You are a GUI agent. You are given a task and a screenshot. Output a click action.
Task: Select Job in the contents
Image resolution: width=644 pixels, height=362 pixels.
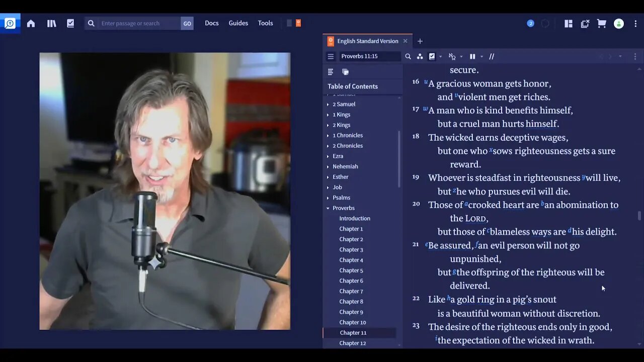coord(337,188)
